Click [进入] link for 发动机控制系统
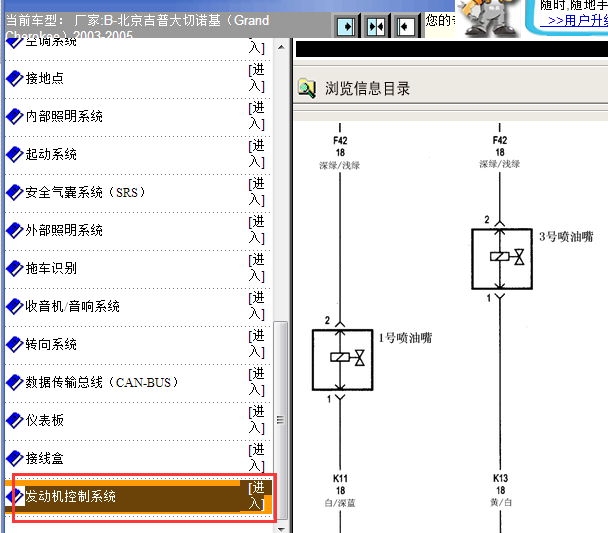The height and width of the screenshot is (533, 608). coord(257,496)
